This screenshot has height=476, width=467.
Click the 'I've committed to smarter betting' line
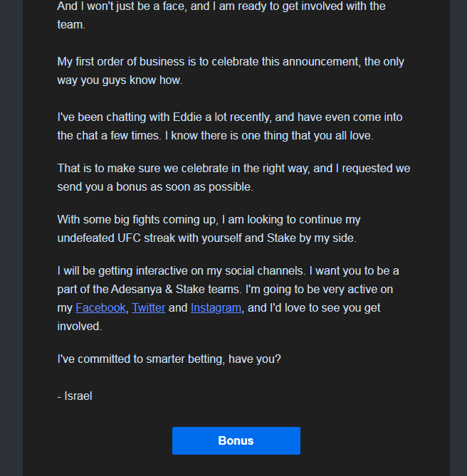tap(169, 359)
